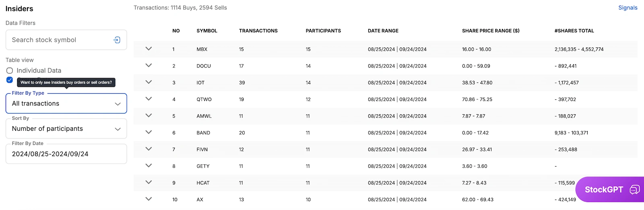Open the StockGPT chat button

610,189
